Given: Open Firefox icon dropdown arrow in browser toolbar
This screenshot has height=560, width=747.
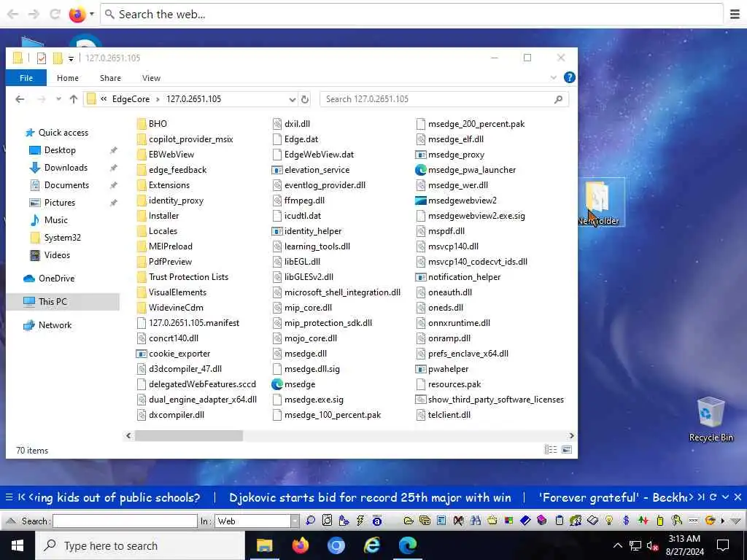Looking at the screenshot, I should 91,15.
